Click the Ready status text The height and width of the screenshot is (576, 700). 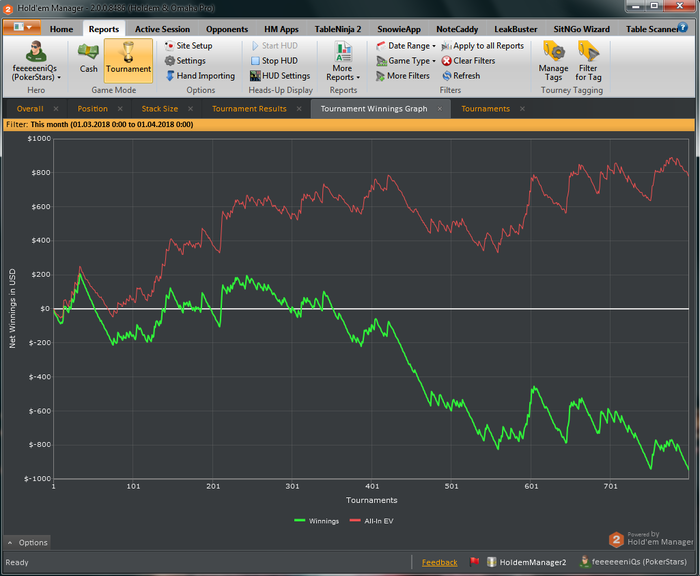17,563
